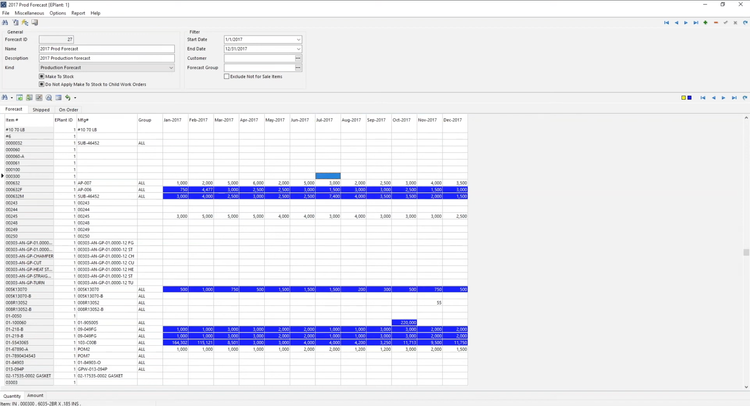This screenshot has width=750, height=406.
Task: Click the refresh icon in top navigator
Action: tap(745, 22)
